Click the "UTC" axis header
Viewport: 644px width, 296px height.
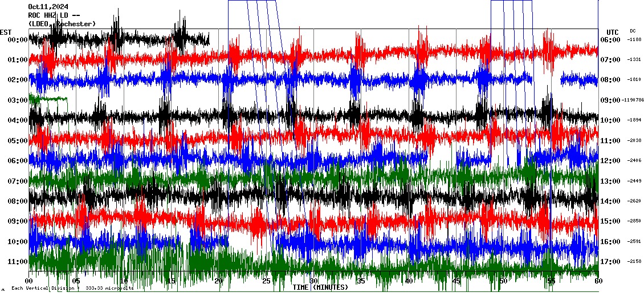pos(613,32)
